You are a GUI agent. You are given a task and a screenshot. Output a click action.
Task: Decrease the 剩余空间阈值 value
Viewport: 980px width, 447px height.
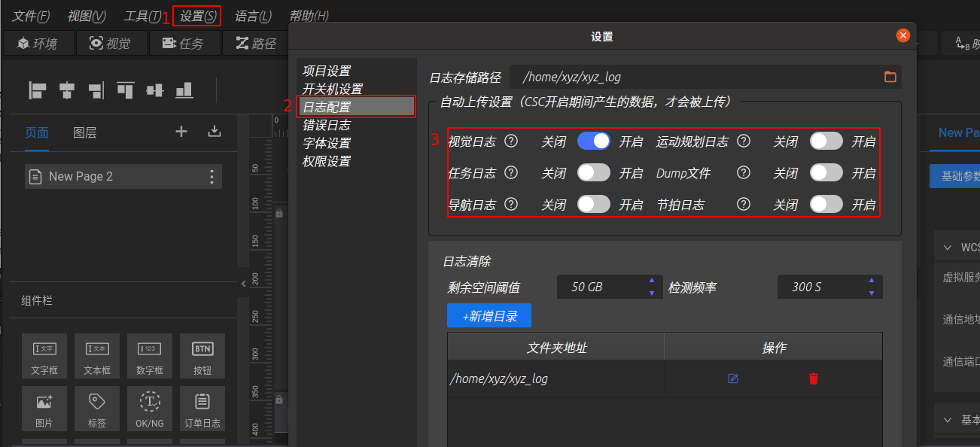[651, 293]
